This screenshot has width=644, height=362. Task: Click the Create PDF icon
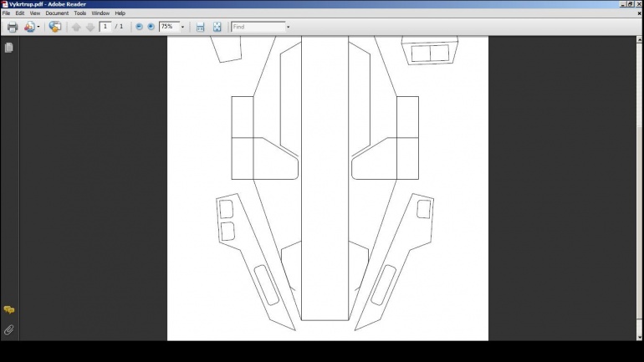tap(29, 27)
